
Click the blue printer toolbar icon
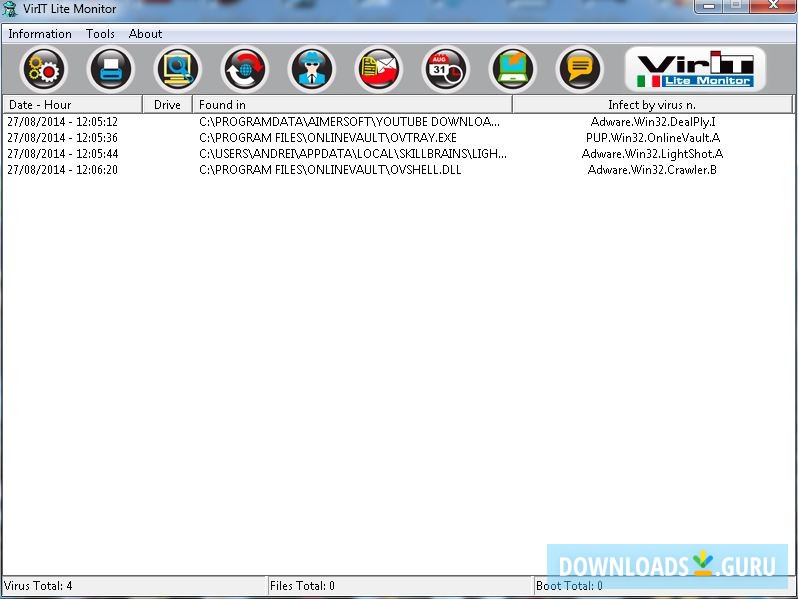point(110,70)
